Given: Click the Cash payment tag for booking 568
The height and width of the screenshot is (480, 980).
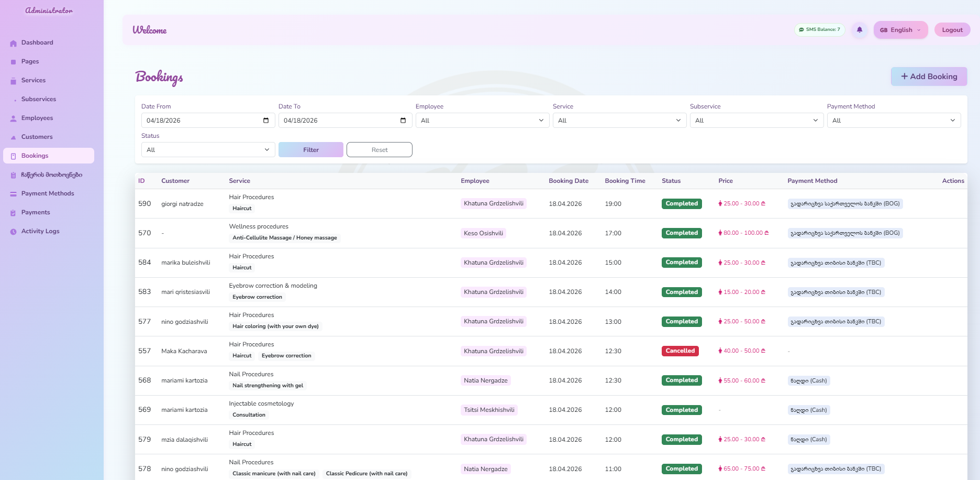Looking at the screenshot, I should (x=809, y=381).
